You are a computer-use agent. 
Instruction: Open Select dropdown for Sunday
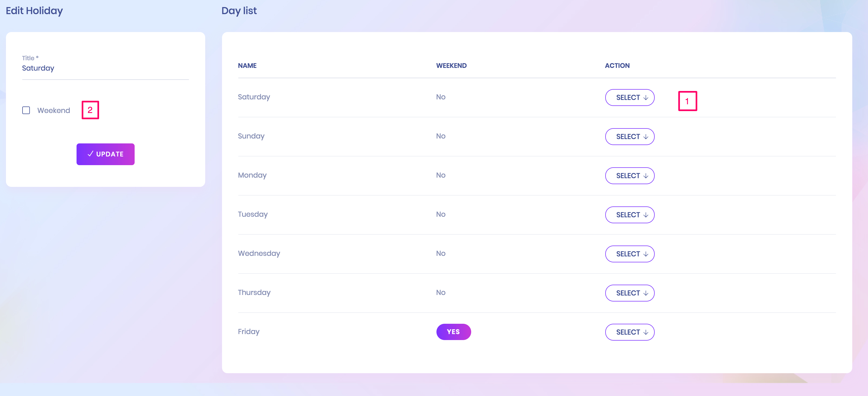tap(629, 137)
